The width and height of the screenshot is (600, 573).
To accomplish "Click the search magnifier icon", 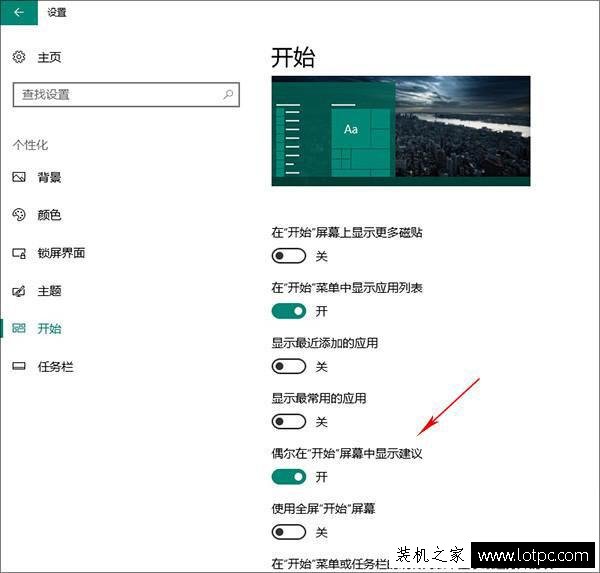I will click(x=228, y=94).
